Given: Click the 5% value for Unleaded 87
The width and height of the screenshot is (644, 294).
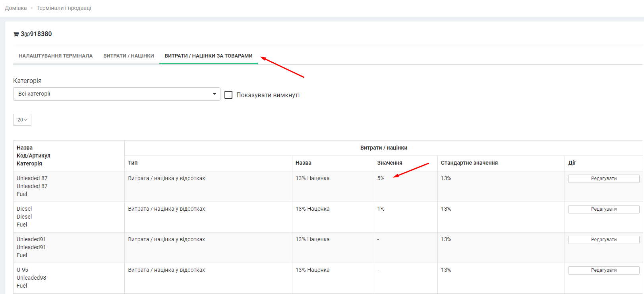Looking at the screenshot, I should click(381, 179).
